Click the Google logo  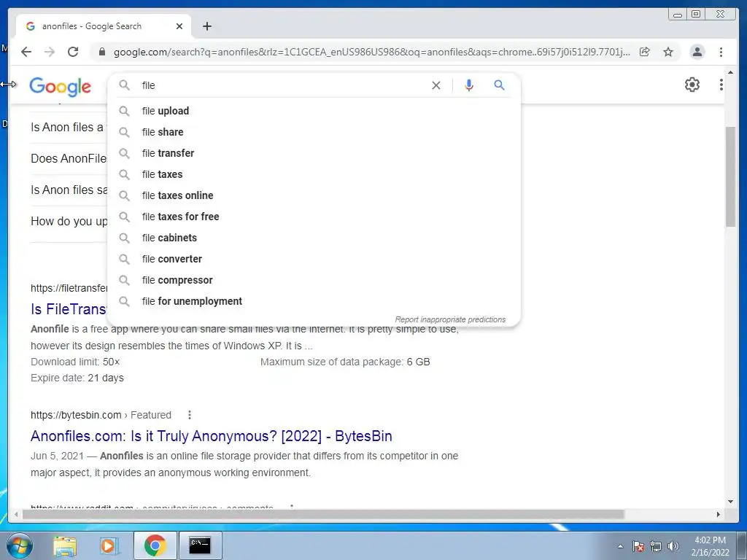click(60, 86)
